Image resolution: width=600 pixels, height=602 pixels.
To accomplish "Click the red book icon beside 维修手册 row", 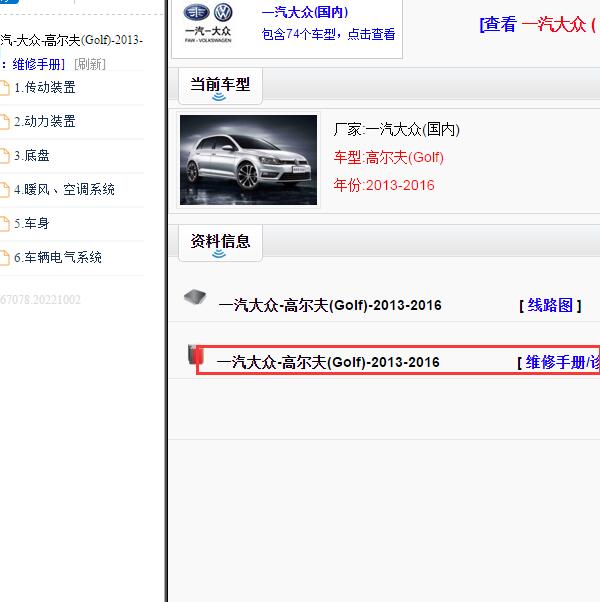I will coord(195,354).
